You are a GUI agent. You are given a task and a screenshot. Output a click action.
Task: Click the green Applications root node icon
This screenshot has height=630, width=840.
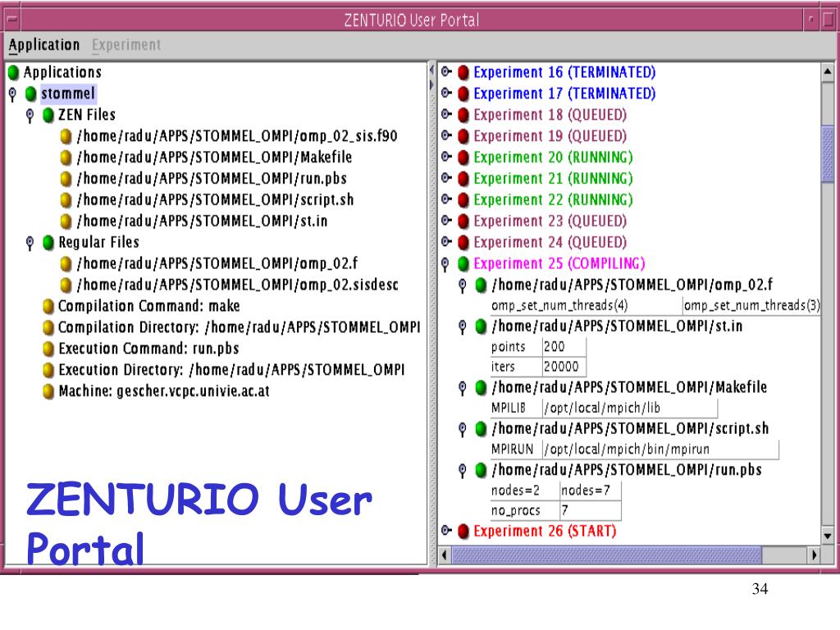(x=13, y=72)
